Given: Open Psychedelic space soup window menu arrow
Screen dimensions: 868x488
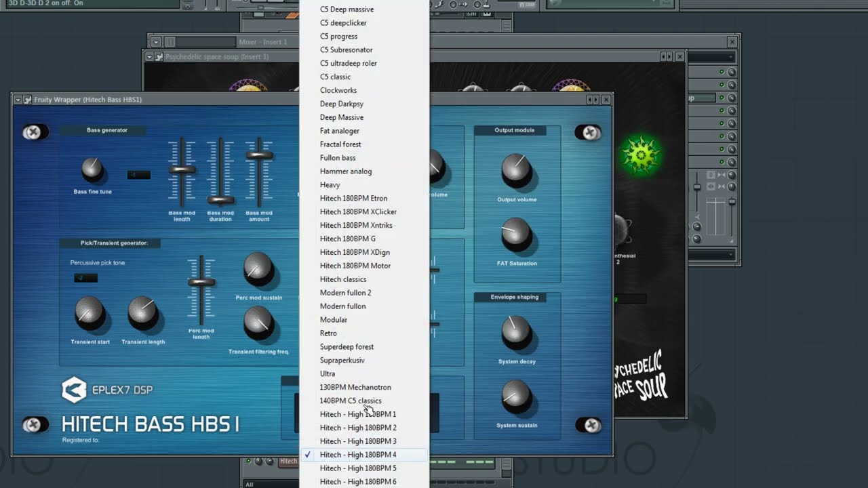Looking at the screenshot, I should click(x=149, y=57).
